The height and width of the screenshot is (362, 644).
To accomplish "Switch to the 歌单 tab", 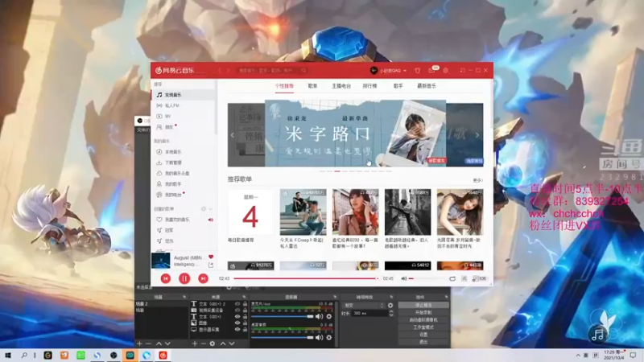I will pos(312,86).
